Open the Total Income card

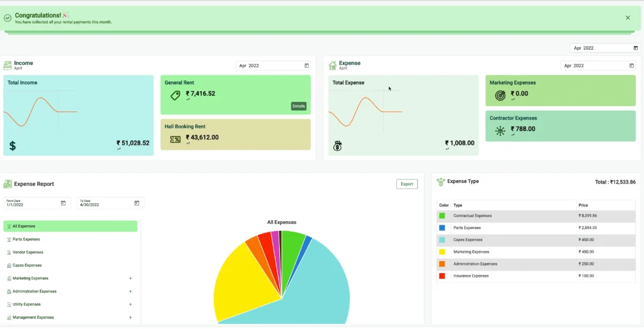(79, 115)
